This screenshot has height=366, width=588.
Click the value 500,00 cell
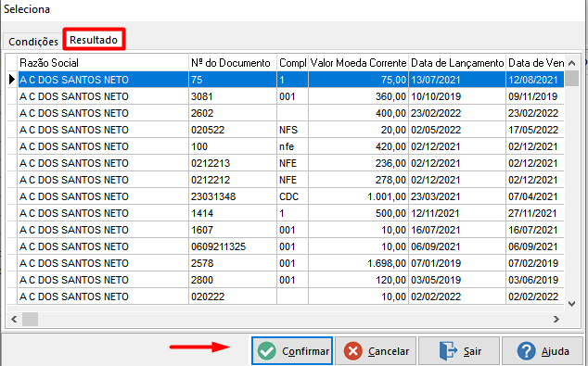click(358, 213)
